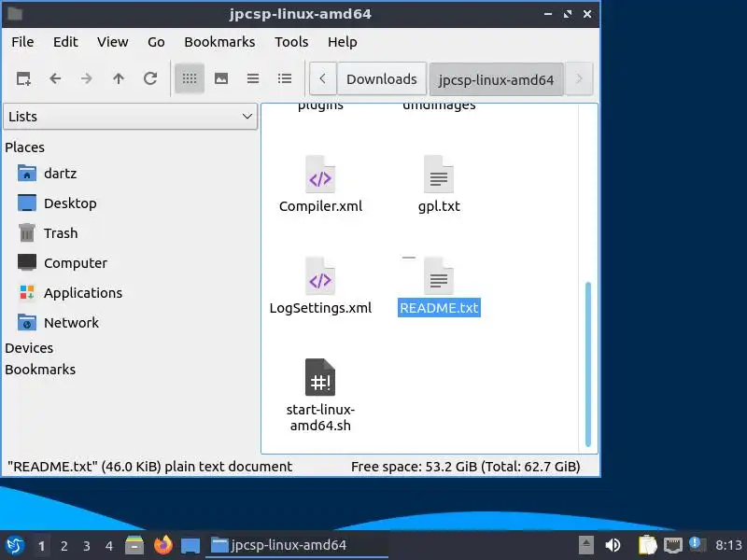Open the Bookmarks menu
The height and width of the screenshot is (560, 747).
[219, 42]
